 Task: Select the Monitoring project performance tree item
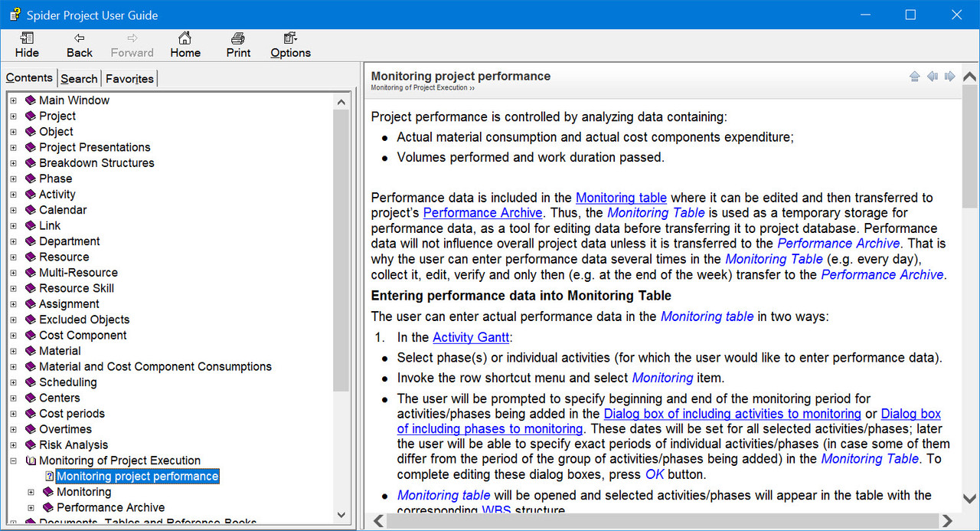138,477
